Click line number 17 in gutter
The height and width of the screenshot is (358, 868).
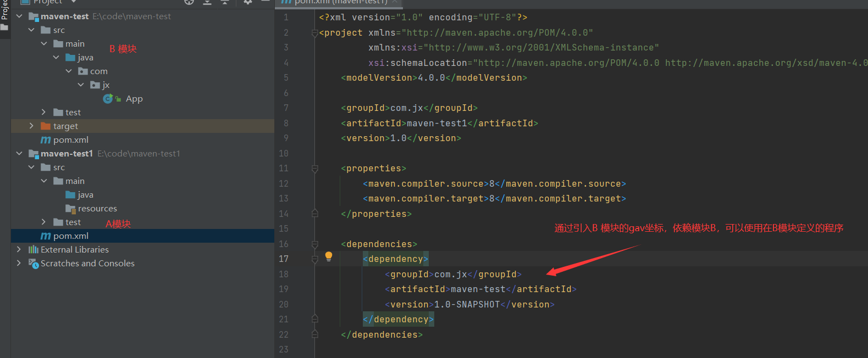point(284,259)
